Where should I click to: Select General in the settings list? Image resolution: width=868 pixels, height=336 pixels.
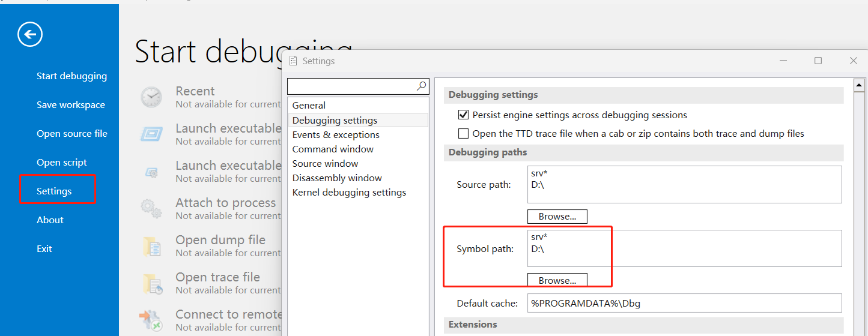click(309, 106)
